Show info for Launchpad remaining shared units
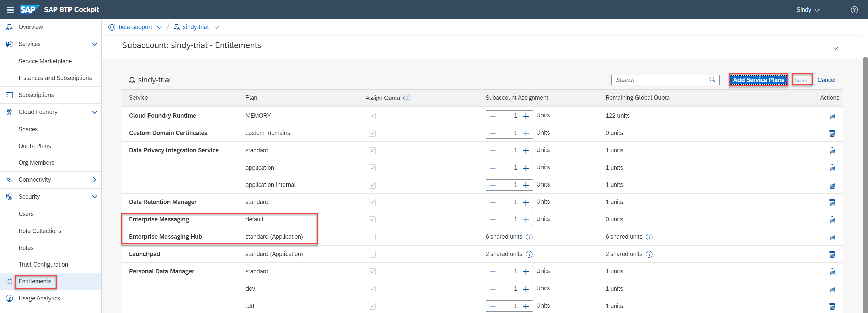The height and width of the screenshot is (313, 868). [x=649, y=254]
